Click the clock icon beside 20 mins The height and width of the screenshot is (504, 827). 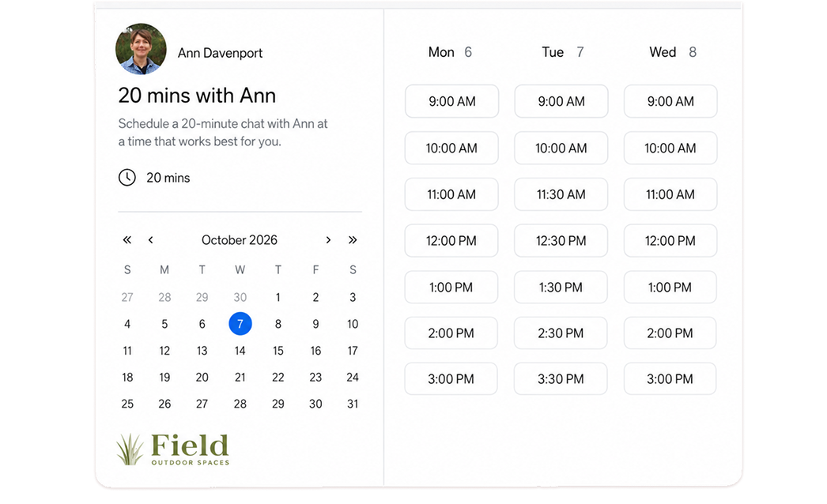(x=127, y=178)
